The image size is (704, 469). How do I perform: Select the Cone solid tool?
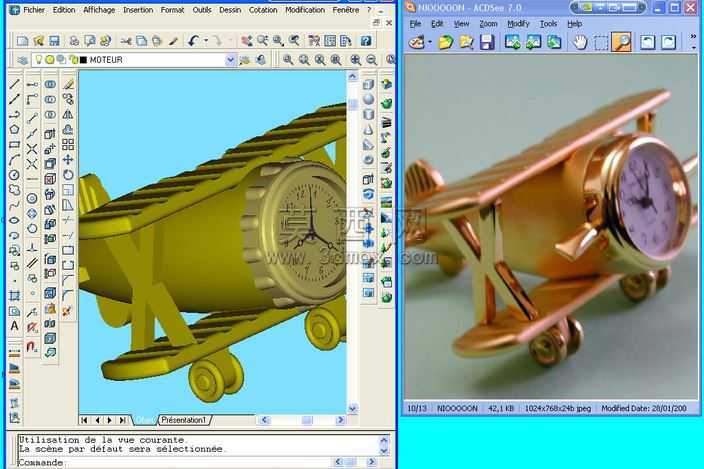368,130
